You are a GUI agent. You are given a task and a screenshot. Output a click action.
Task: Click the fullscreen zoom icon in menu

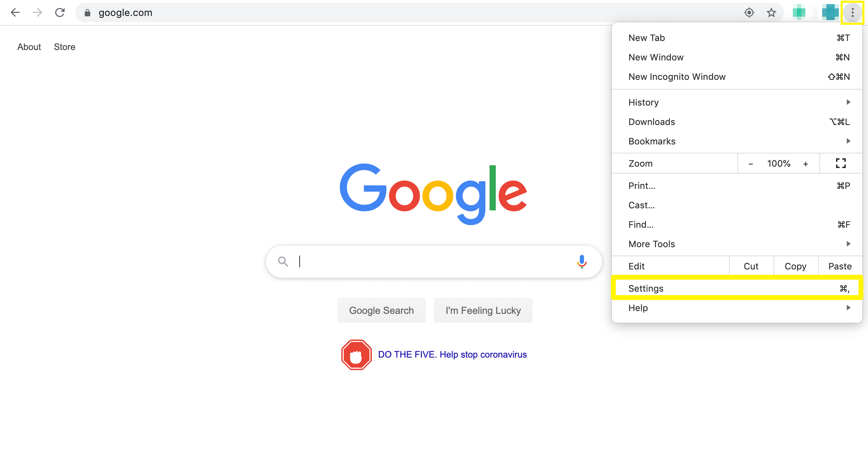click(841, 163)
